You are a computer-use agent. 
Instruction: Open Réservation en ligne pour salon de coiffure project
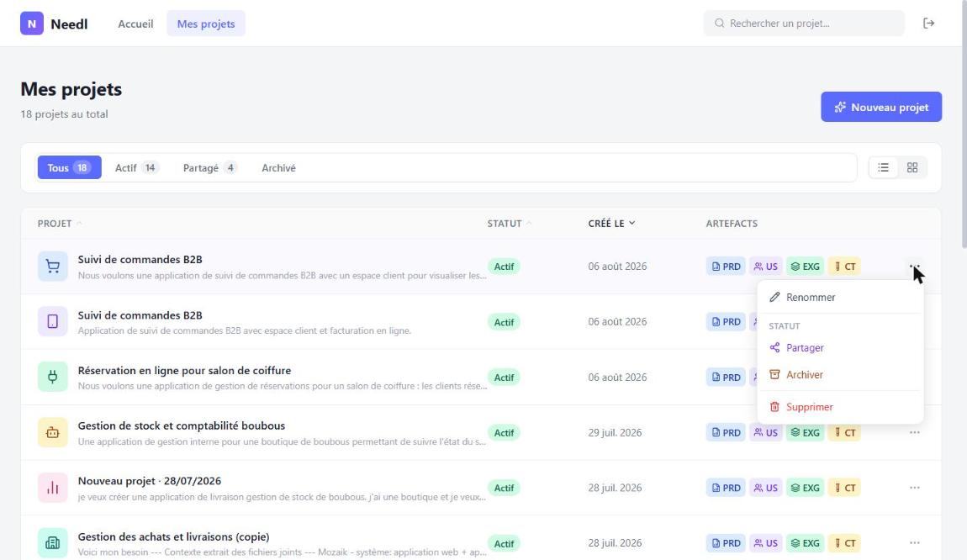(x=184, y=371)
